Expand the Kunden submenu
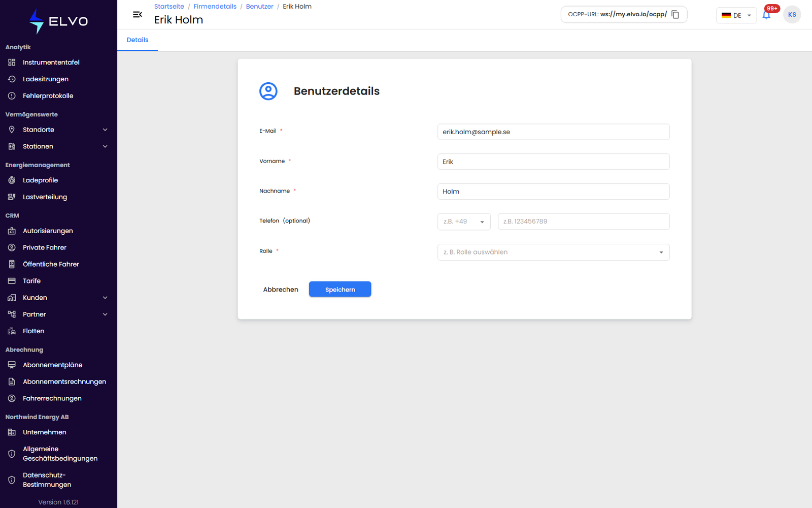The image size is (812, 508). coord(105,298)
